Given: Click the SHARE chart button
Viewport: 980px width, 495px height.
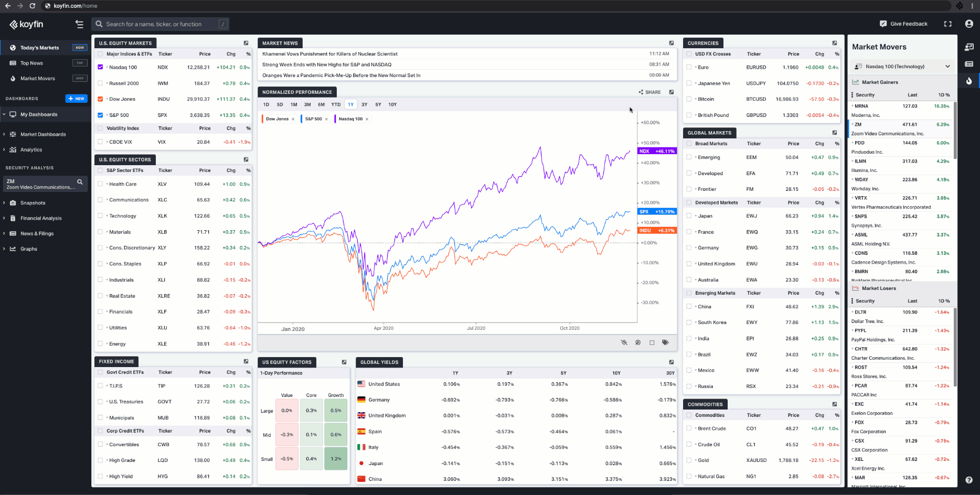Looking at the screenshot, I should click(650, 92).
